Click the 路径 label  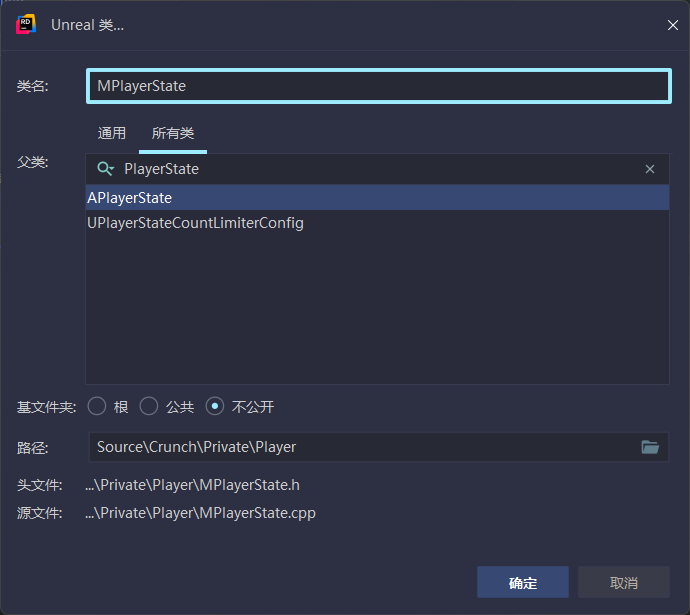point(32,448)
